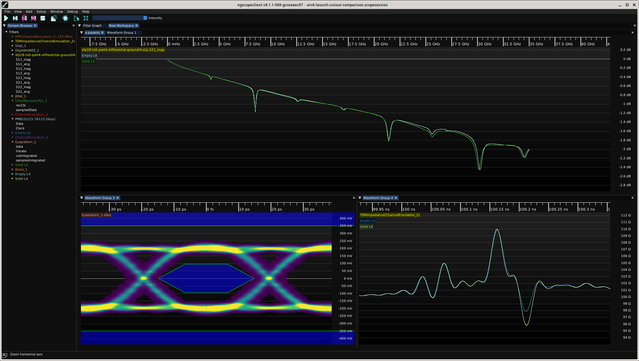The width and height of the screenshot is (639, 361).
Task: Close the New Workspace tab
Action: tap(137, 25)
